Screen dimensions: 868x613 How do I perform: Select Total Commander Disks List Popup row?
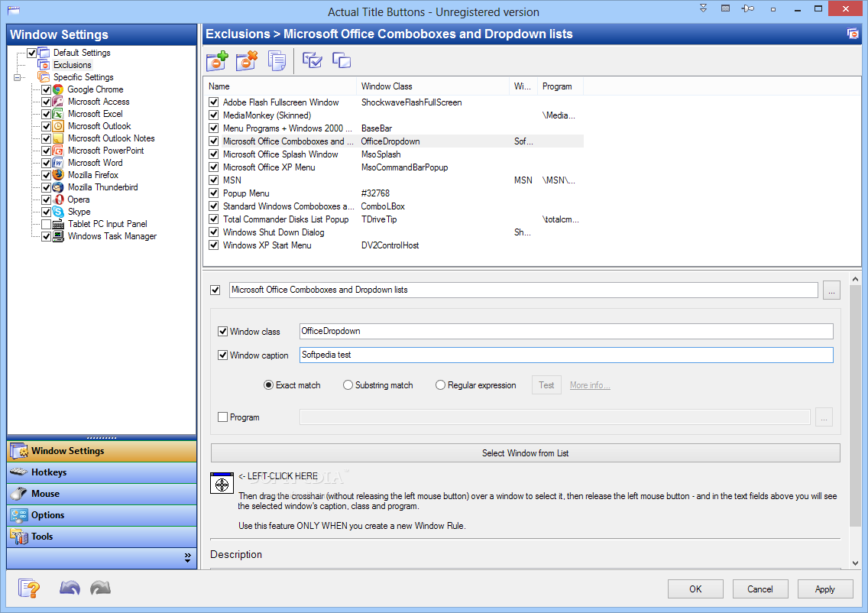(x=394, y=219)
